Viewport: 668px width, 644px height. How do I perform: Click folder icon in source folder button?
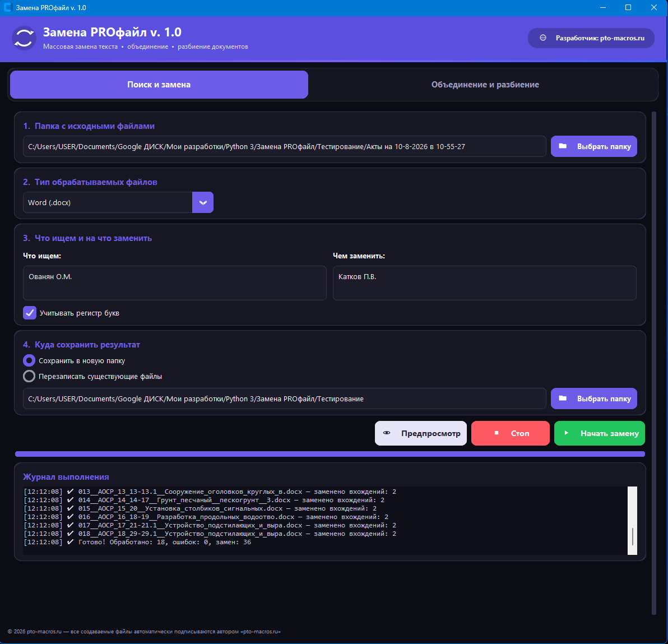point(562,146)
